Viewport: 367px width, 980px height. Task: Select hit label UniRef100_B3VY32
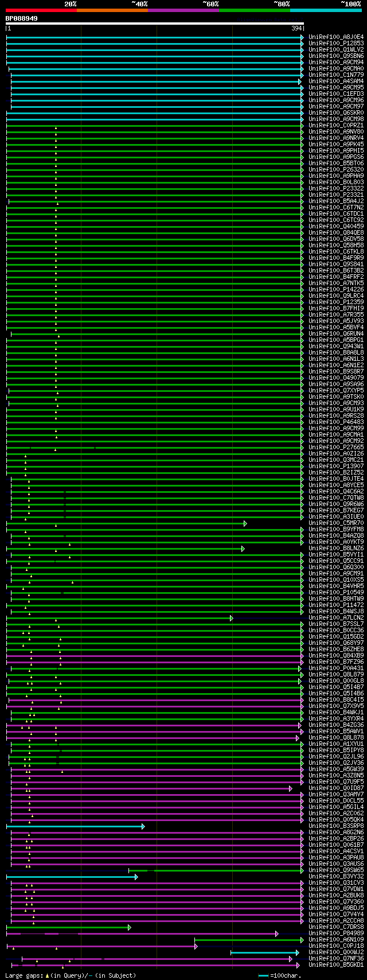tap(336, 876)
